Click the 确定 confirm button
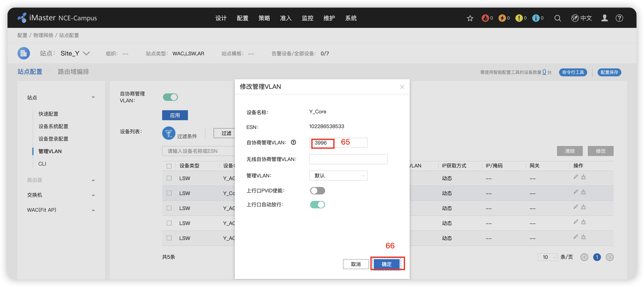This screenshot has width=644, height=287. point(387,264)
